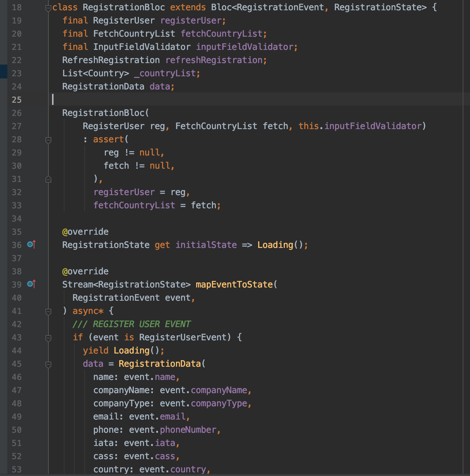Click the 'initialState' getter name
Viewport: 470px width, 476px height.
point(206,245)
